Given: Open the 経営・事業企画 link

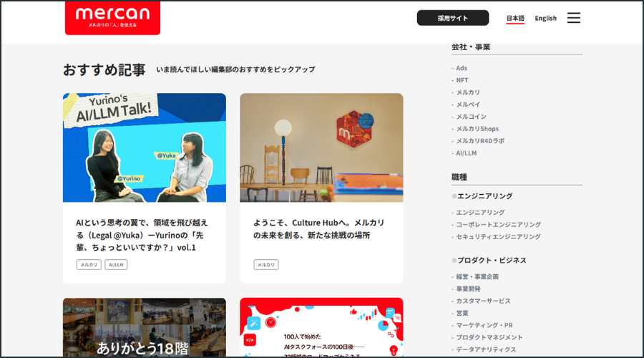Looking at the screenshot, I should pos(477,276).
